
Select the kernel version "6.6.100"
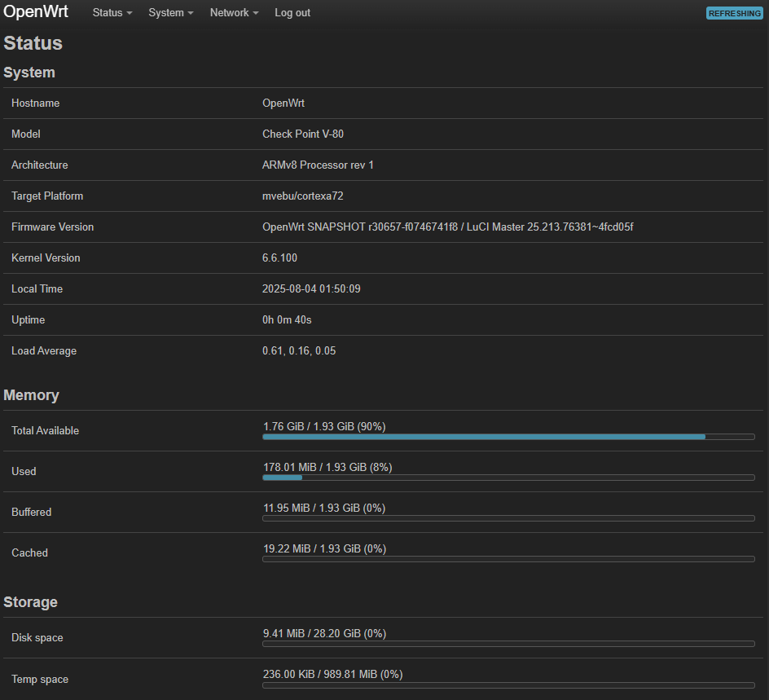[279, 258]
